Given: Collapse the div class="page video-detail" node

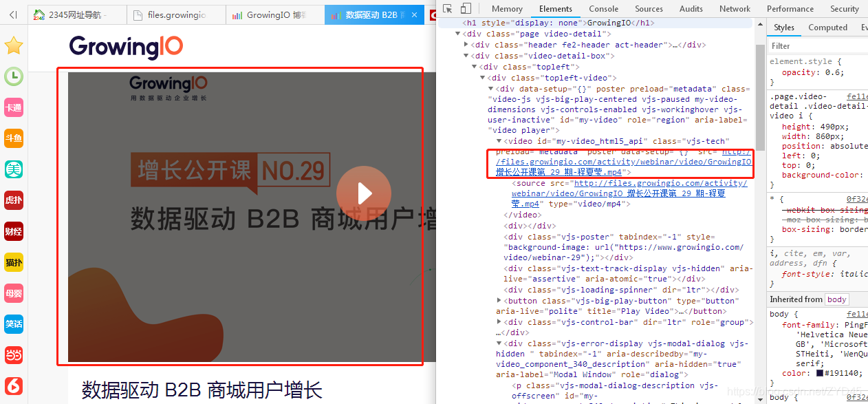Looking at the screenshot, I should 459,34.
